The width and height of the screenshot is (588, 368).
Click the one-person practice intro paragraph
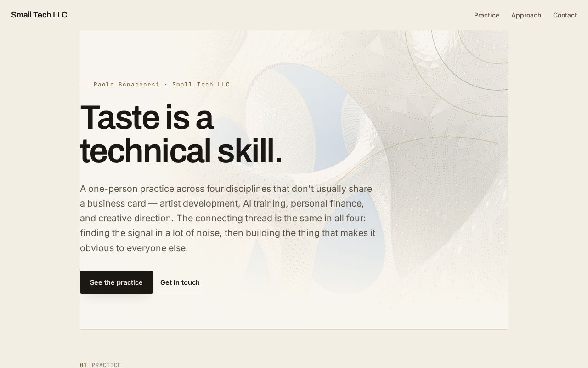point(228,218)
